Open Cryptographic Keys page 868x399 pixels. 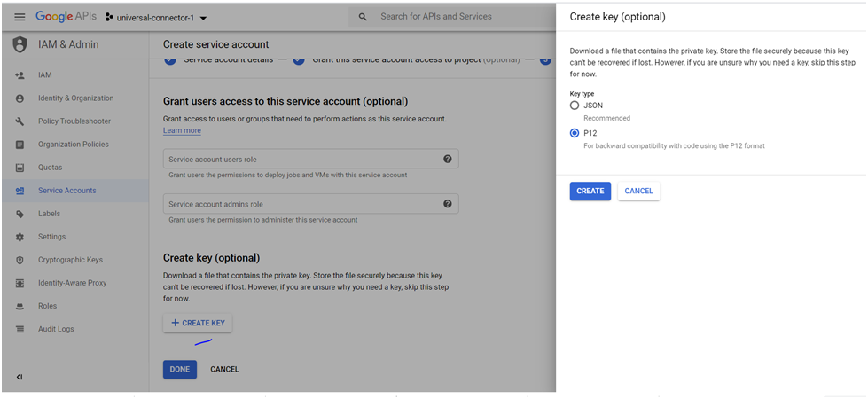click(x=70, y=260)
